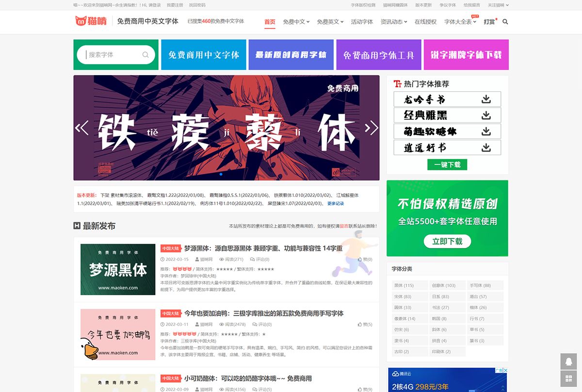The height and width of the screenshot is (392, 582).
Task: Click 找回密码 link in top bar
Action: (x=197, y=5)
